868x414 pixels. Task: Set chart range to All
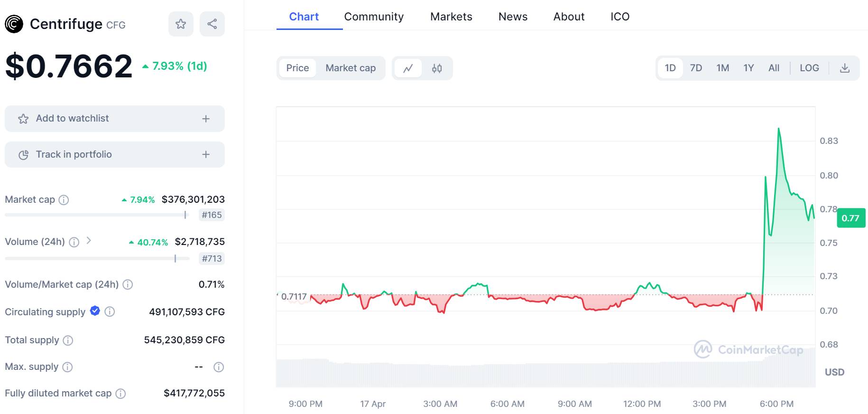point(774,68)
